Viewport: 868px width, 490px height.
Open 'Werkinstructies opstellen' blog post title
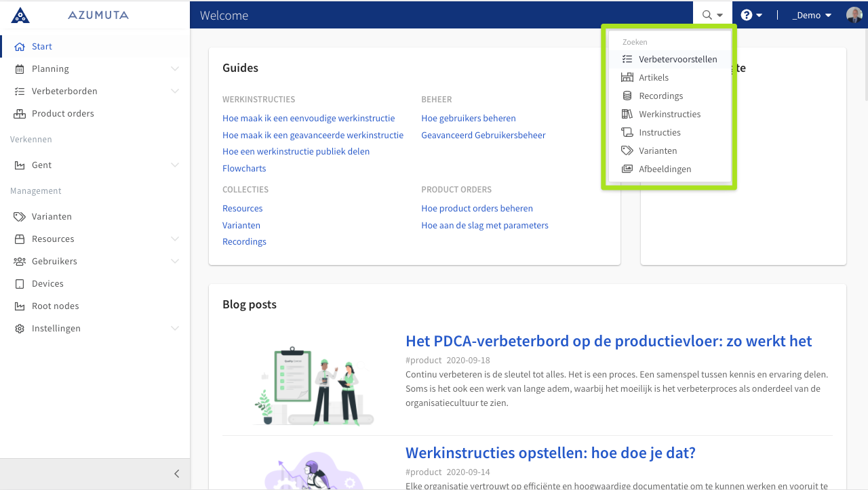pos(551,453)
